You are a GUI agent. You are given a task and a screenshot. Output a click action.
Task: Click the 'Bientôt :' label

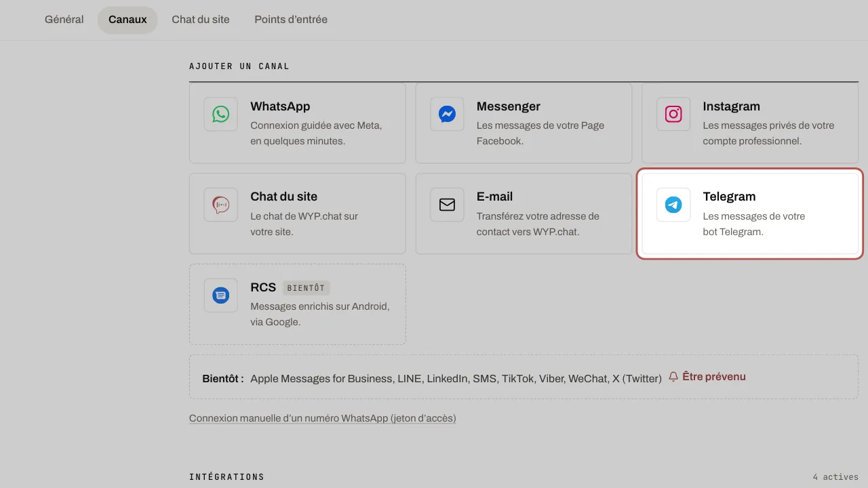click(x=223, y=378)
